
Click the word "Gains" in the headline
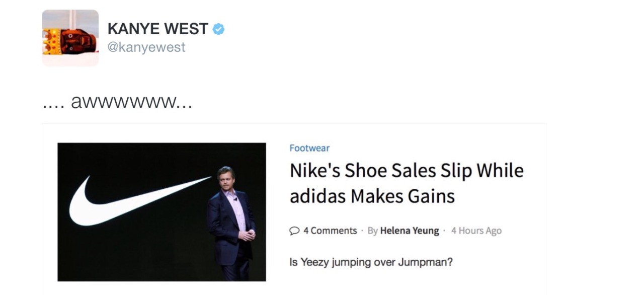(x=431, y=195)
